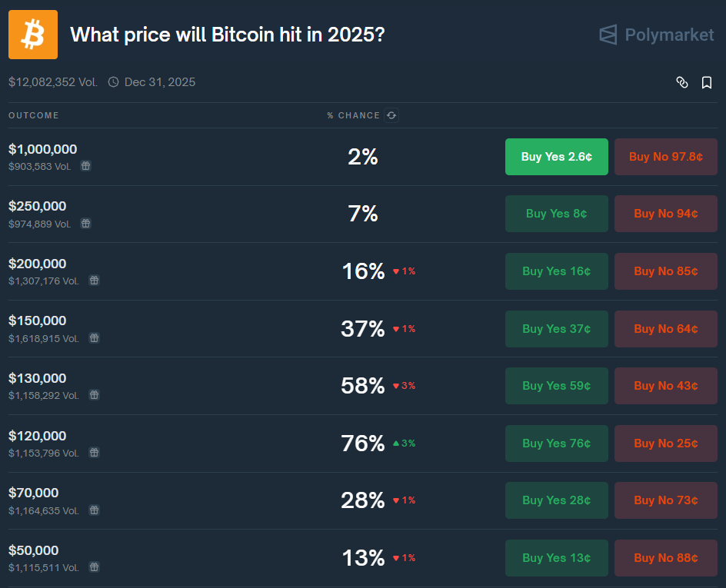Click the orange Bitcoin market icon
The image size is (726, 588).
[32, 35]
